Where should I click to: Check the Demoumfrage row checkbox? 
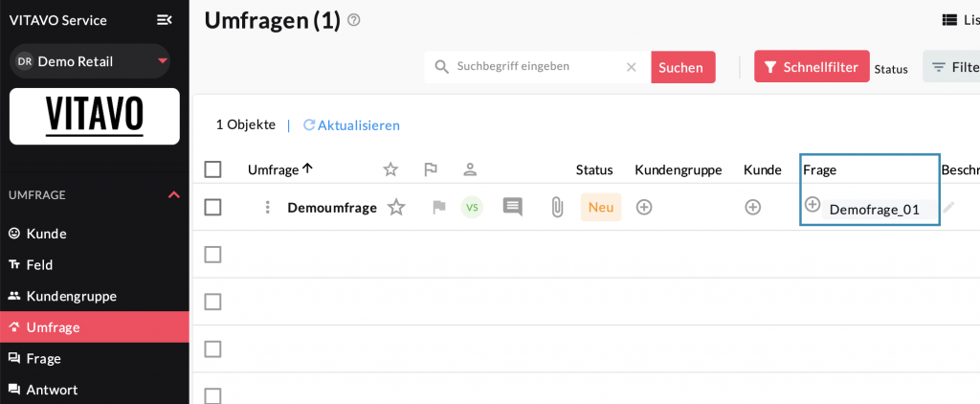click(x=213, y=207)
